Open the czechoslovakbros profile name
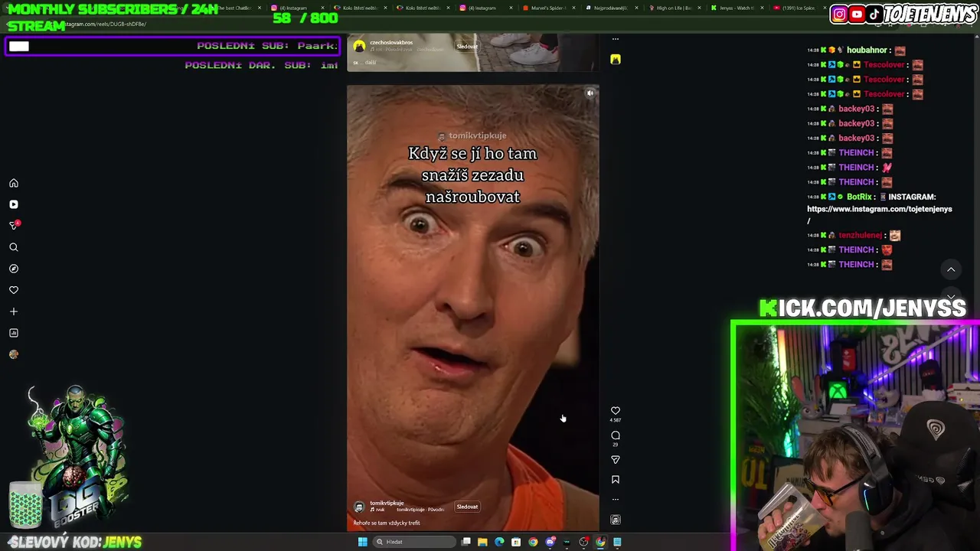This screenshot has height=551, width=980. 391,43
